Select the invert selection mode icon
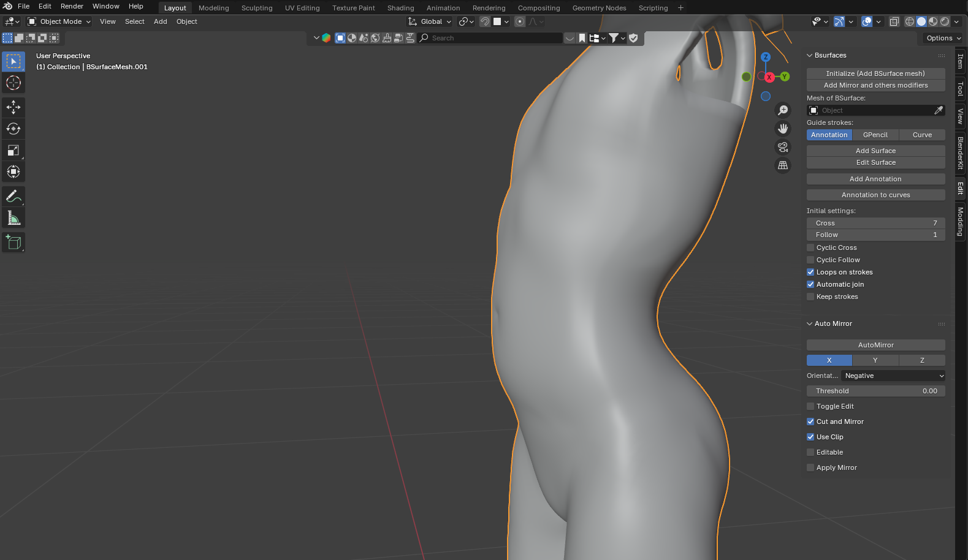 click(42, 38)
